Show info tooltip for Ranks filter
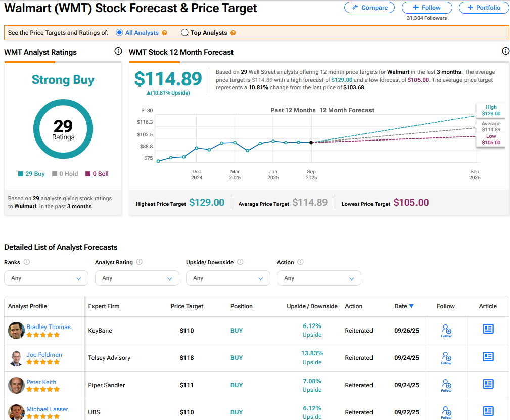Viewport: 510px width, 420px height. point(27,262)
